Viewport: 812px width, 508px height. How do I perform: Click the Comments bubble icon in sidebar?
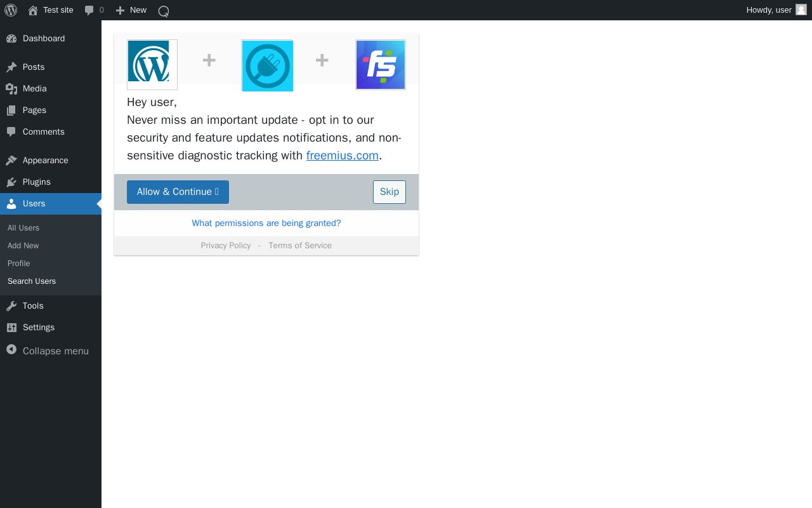[x=11, y=131]
